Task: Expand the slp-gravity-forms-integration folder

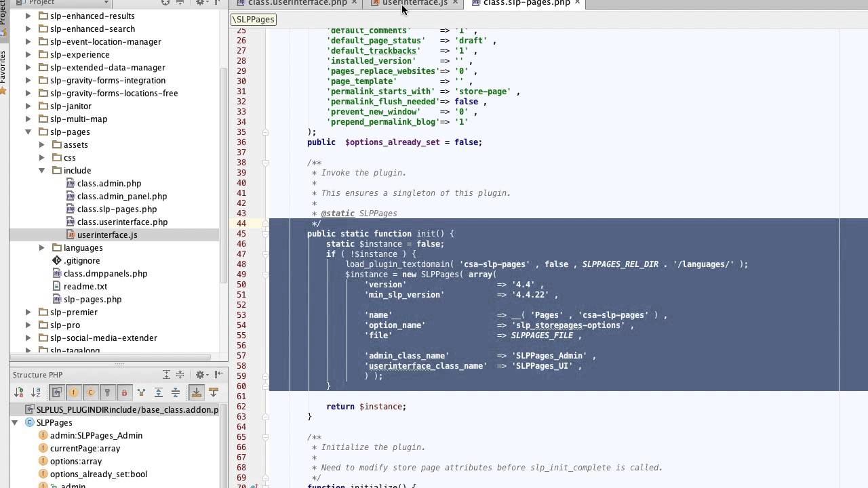Action: point(28,80)
